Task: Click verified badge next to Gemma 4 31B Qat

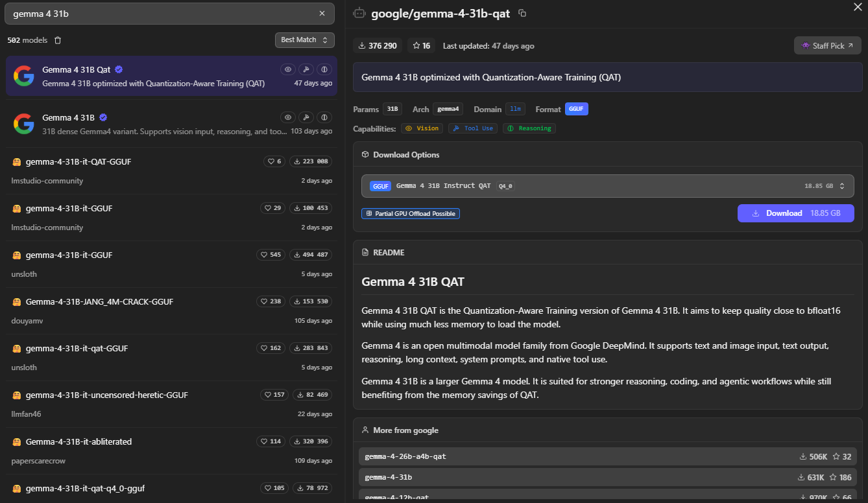Action: tap(119, 69)
